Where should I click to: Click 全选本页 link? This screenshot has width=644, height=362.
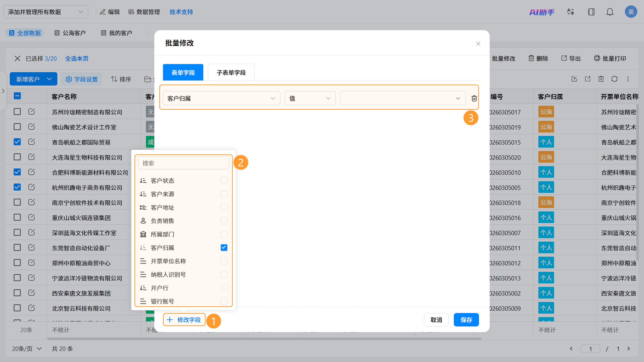tap(77, 59)
